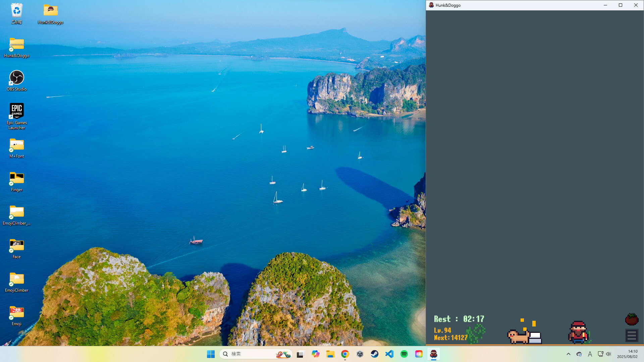Launch Steam from the taskbar

tap(374, 354)
